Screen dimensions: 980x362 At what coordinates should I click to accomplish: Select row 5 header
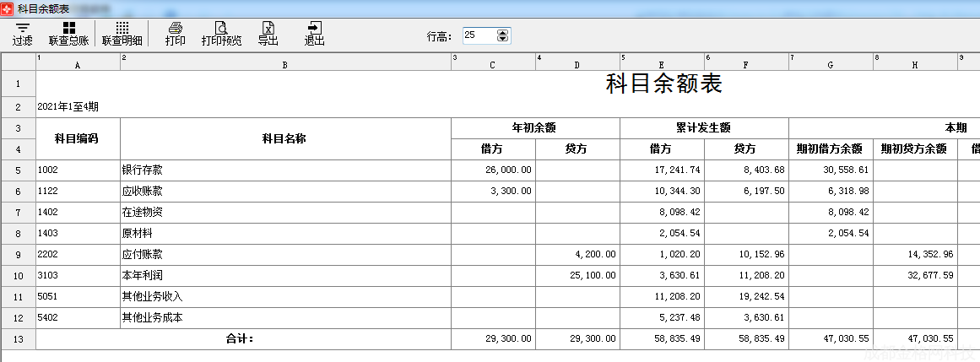tap(18, 170)
